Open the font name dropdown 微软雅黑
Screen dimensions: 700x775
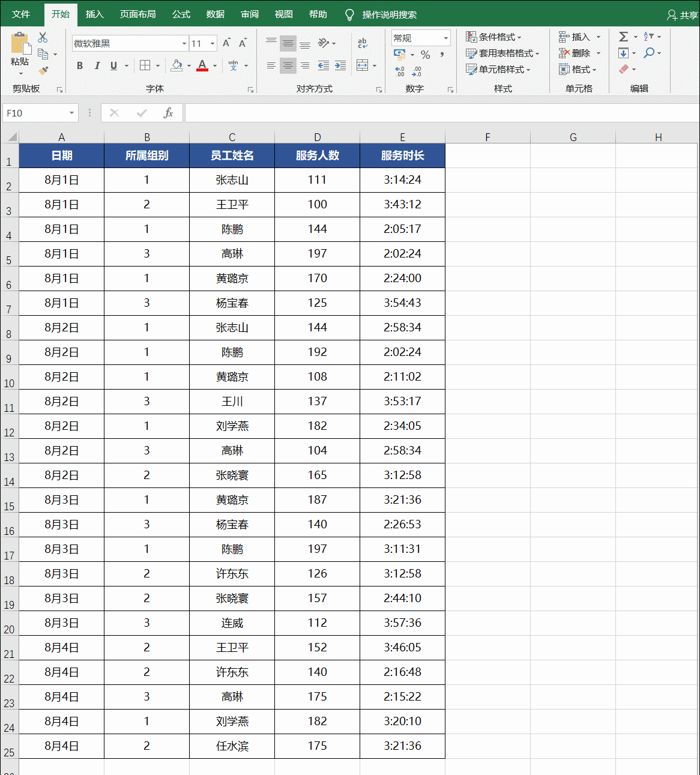tap(184, 43)
